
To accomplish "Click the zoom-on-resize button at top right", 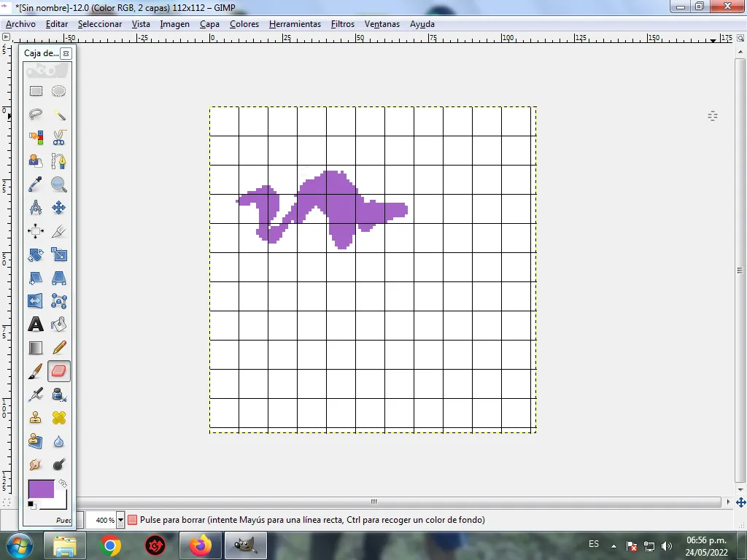I will [741, 38].
